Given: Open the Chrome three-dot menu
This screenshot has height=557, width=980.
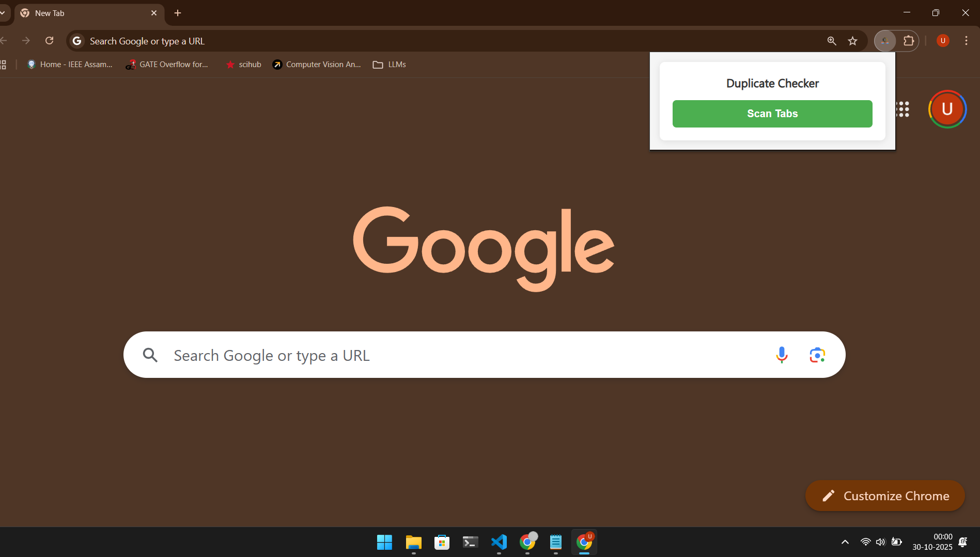Looking at the screenshot, I should click(966, 41).
